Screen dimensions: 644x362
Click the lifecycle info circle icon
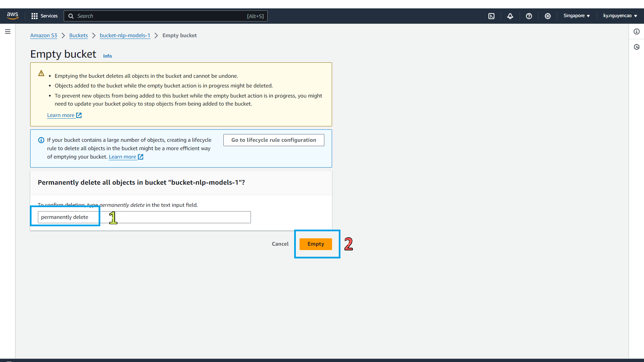click(x=41, y=140)
